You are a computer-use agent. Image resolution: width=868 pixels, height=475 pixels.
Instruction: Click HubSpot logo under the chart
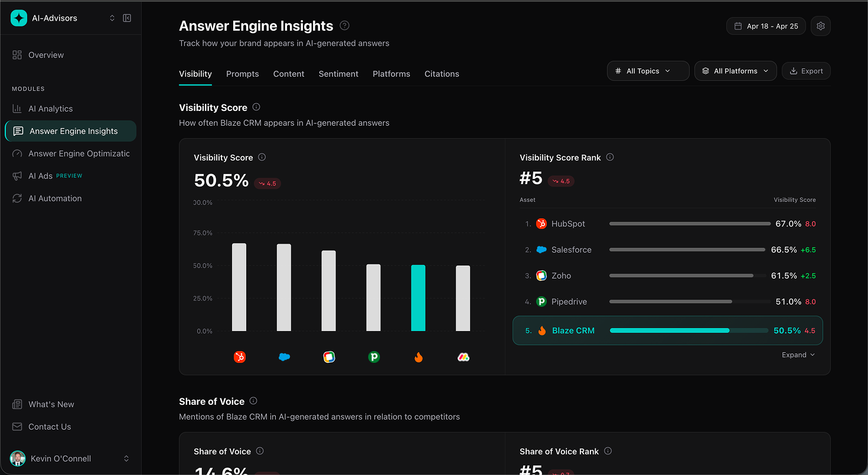tap(239, 357)
